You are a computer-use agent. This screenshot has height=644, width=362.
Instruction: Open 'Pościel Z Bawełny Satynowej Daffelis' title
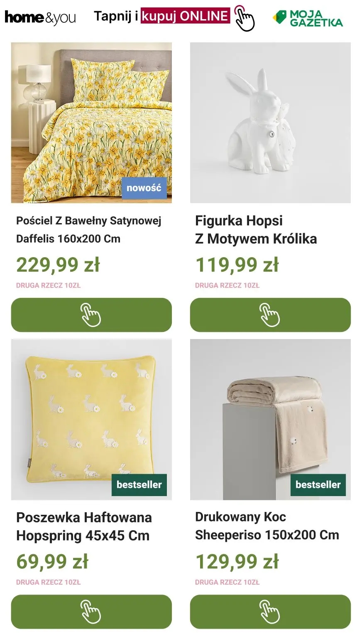point(88,229)
